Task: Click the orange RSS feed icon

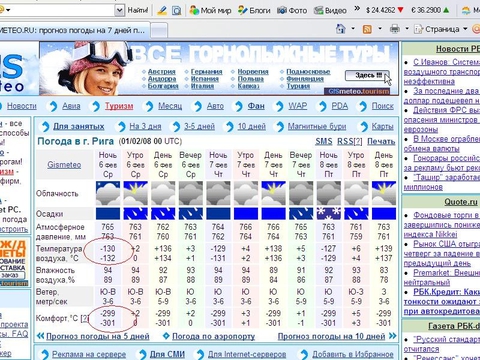Action: [x=367, y=29]
